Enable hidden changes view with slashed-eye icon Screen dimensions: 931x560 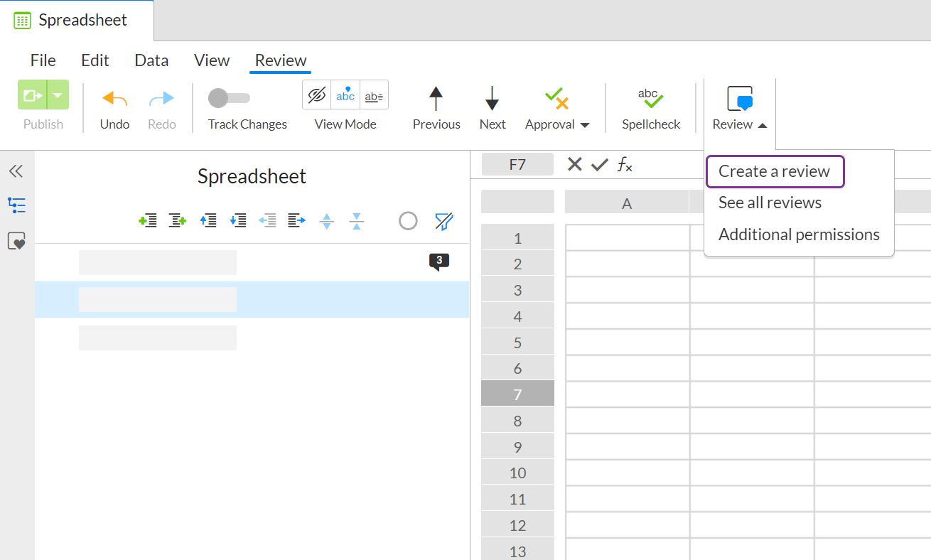[316, 94]
